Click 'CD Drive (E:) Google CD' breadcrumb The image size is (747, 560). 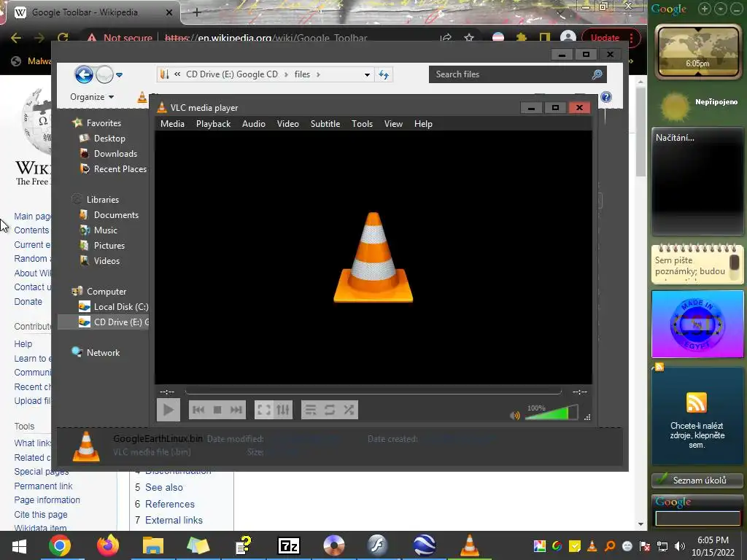tap(232, 74)
